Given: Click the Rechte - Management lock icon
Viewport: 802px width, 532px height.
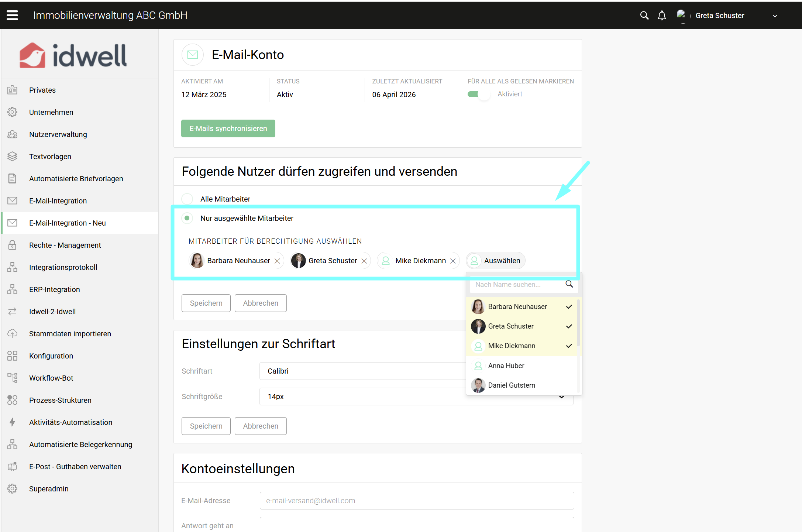Looking at the screenshot, I should [x=12, y=245].
